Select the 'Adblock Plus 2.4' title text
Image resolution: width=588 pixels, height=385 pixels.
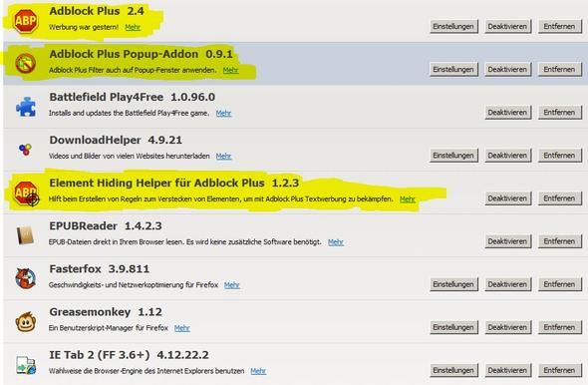tap(97, 11)
